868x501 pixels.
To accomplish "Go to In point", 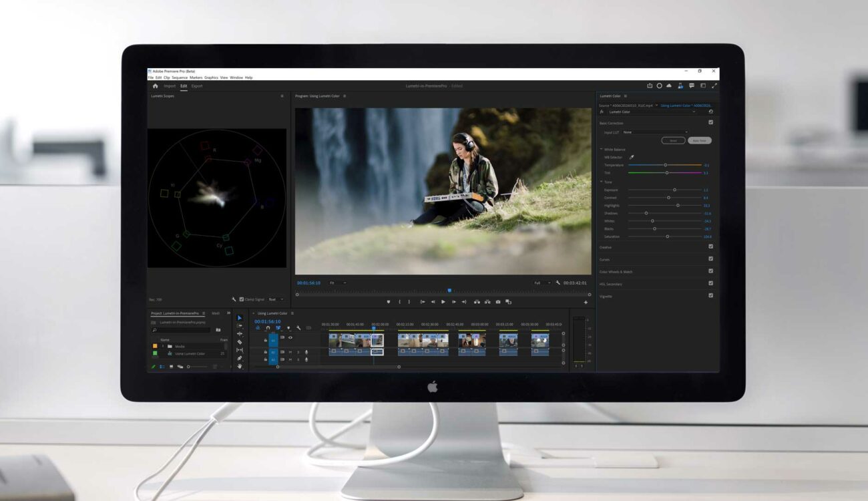I will point(423,302).
